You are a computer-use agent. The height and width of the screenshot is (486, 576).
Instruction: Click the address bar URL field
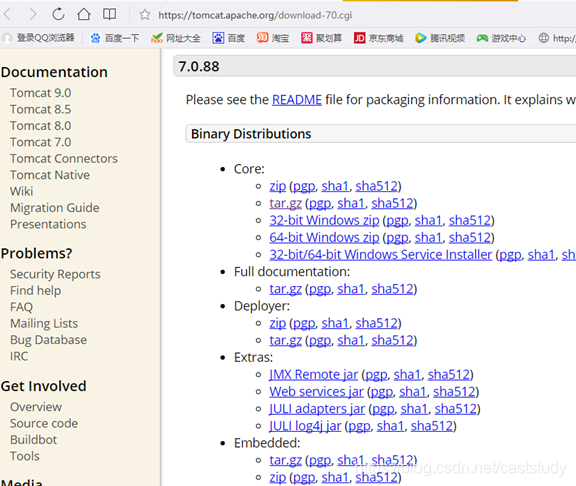(255, 15)
